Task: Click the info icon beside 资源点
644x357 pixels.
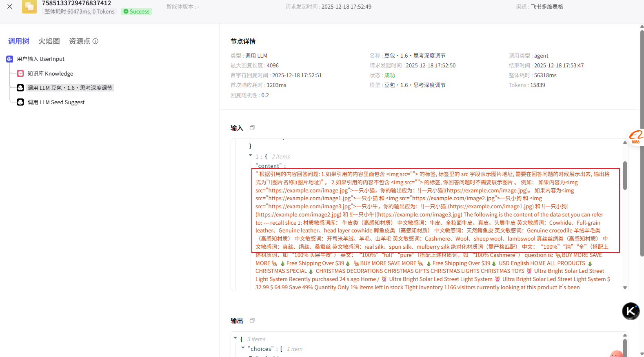Action: pos(95,41)
